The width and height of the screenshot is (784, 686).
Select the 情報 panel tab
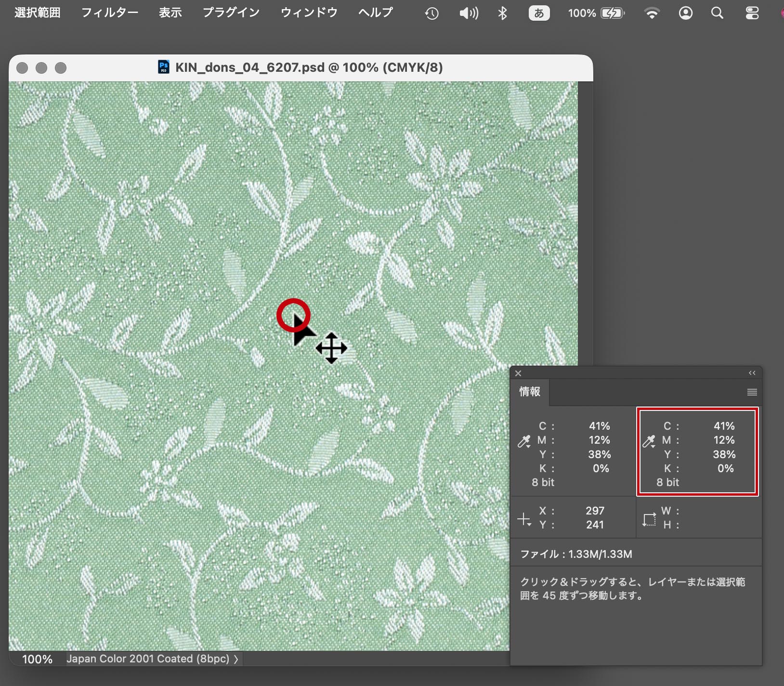[530, 392]
